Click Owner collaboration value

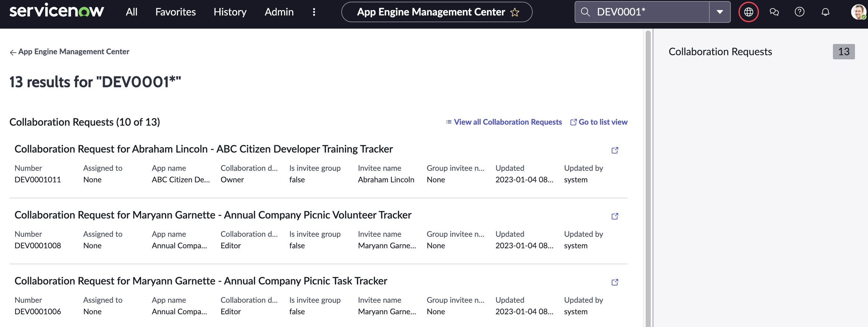[x=232, y=180]
